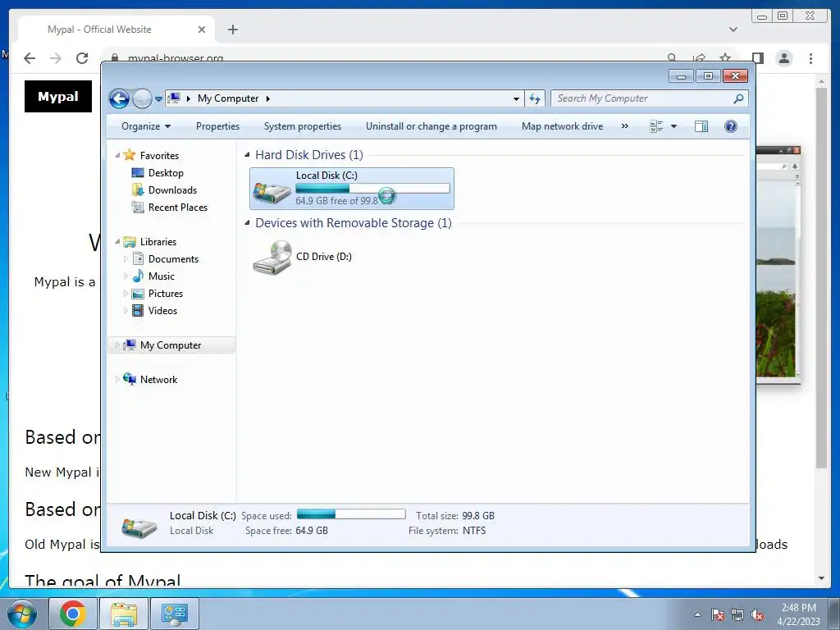
Task: Click the Videos library icon
Action: click(138, 311)
